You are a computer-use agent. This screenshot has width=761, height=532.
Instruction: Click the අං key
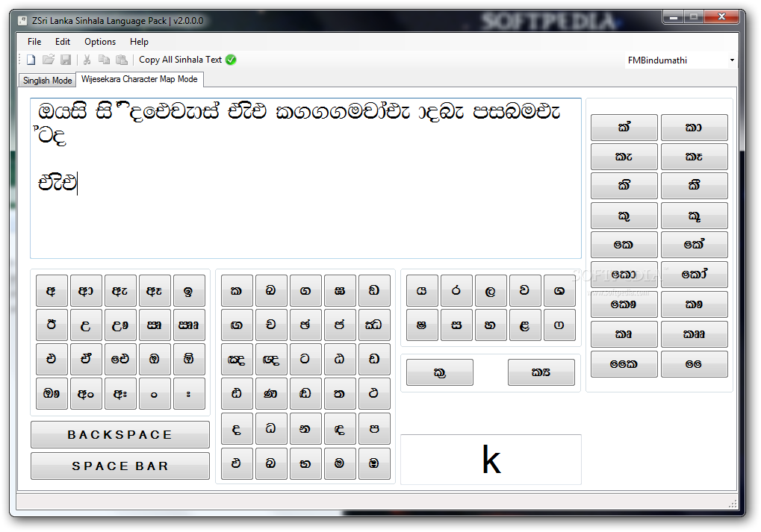point(86,394)
